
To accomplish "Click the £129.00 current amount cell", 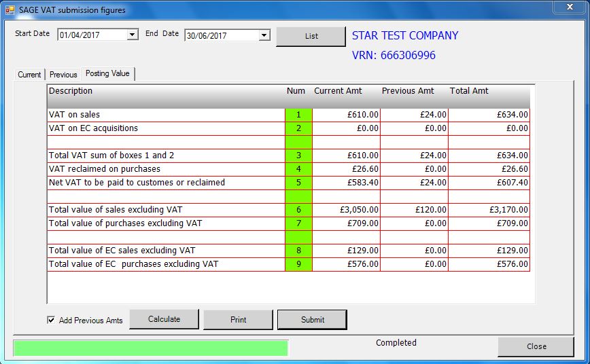I will click(347, 250).
